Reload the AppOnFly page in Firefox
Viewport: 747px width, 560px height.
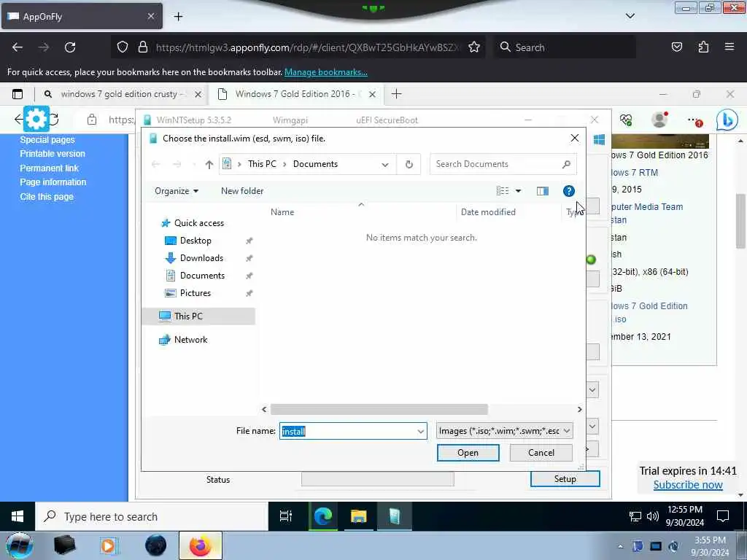pyautogui.click(x=70, y=47)
